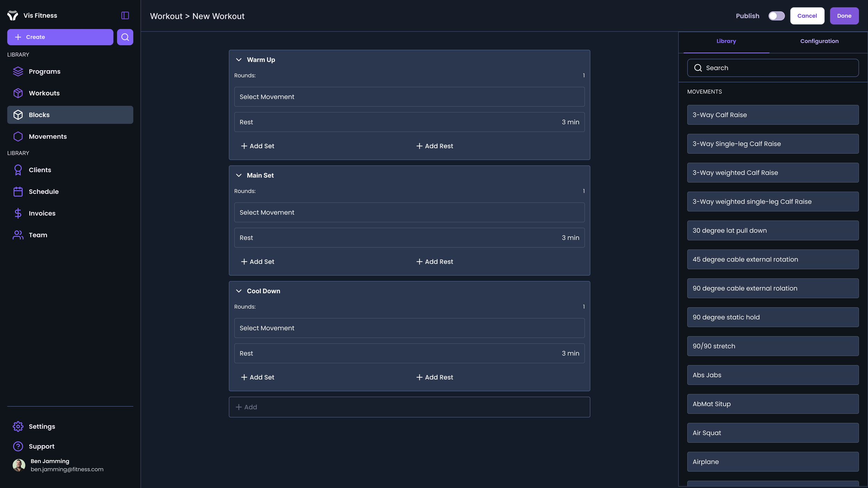This screenshot has width=868, height=488.
Task: Open Schedule via the calendar icon
Action: point(18,192)
